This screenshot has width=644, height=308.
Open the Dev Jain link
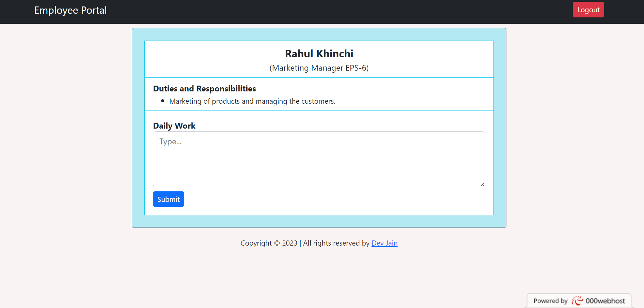(x=384, y=243)
